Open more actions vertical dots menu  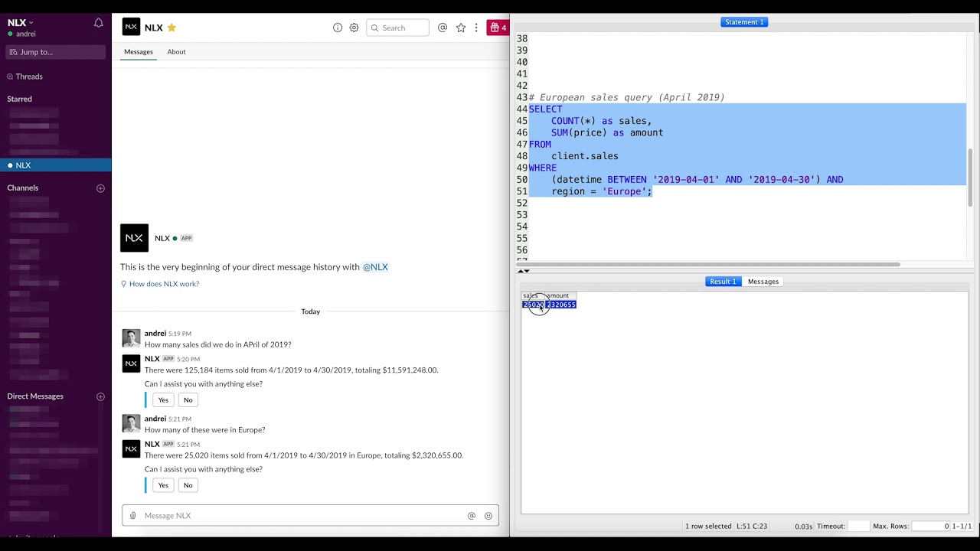pos(476,28)
